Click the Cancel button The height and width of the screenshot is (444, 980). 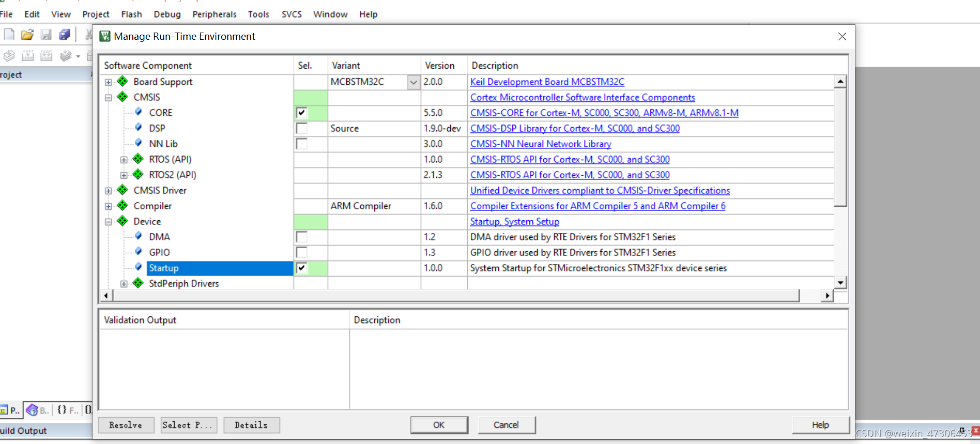pyautogui.click(x=506, y=425)
